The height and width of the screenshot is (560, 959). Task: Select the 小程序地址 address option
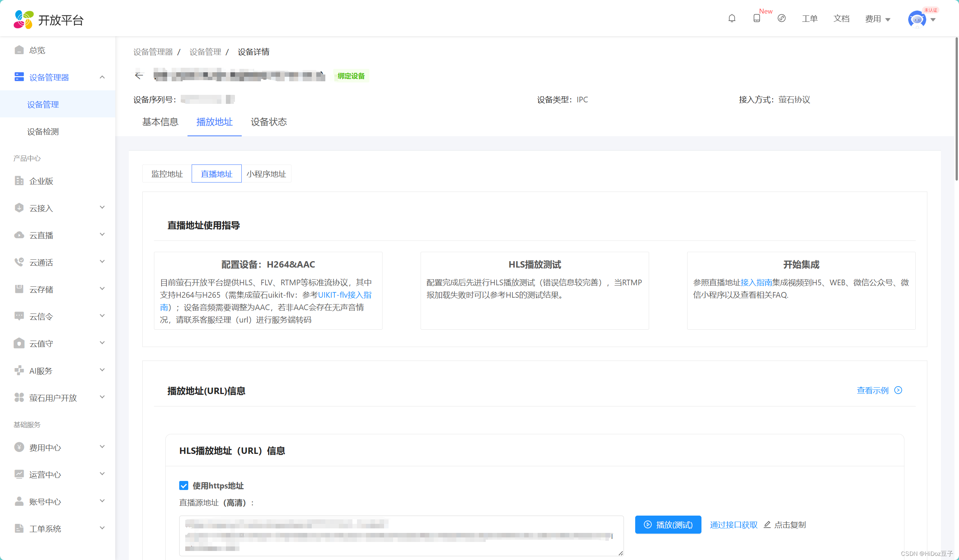(266, 174)
